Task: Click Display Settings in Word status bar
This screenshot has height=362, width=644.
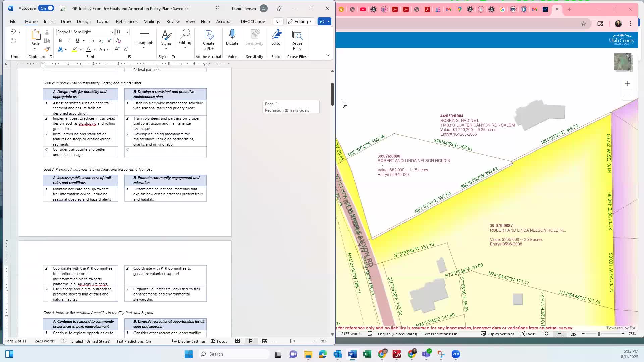Action: tap(189, 341)
